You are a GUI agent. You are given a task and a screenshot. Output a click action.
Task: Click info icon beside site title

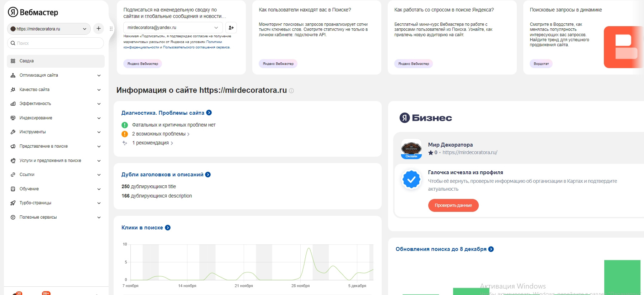click(x=291, y=91)
